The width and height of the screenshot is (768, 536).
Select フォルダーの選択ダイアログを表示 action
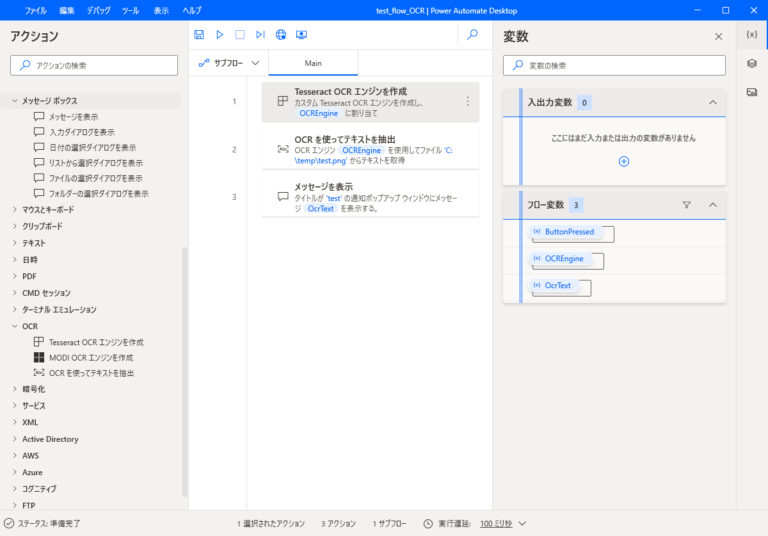[x=91, y=194]
